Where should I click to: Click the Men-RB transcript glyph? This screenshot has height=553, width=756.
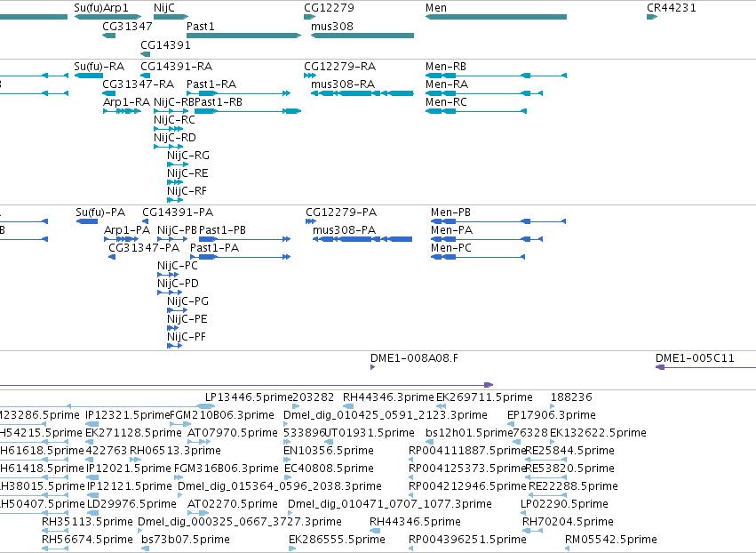[x=496, y=76]
